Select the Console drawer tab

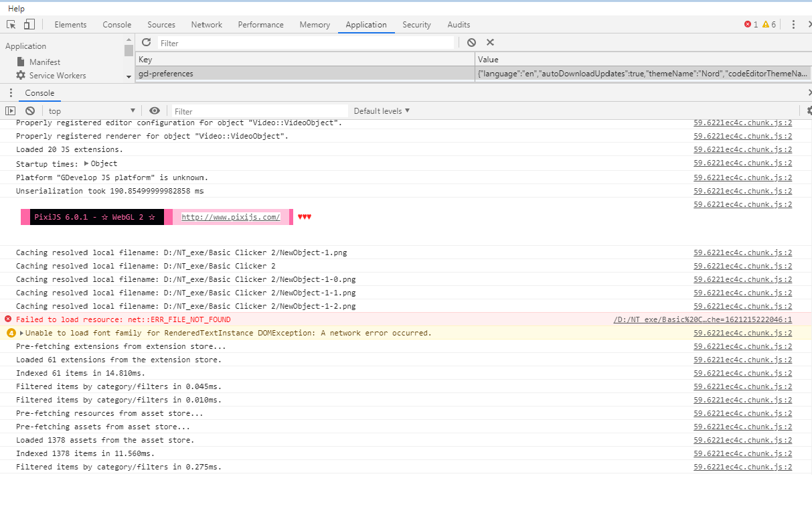[39, 93]
